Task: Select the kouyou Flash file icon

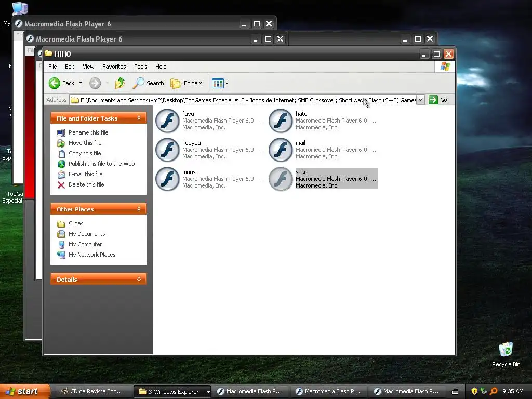Action: [x=167, y=150]
